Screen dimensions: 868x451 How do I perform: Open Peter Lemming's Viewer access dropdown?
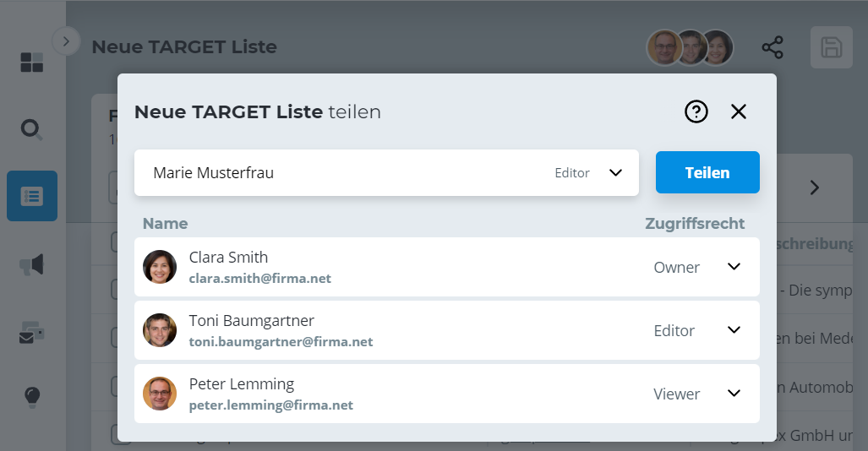pos(734,394)
